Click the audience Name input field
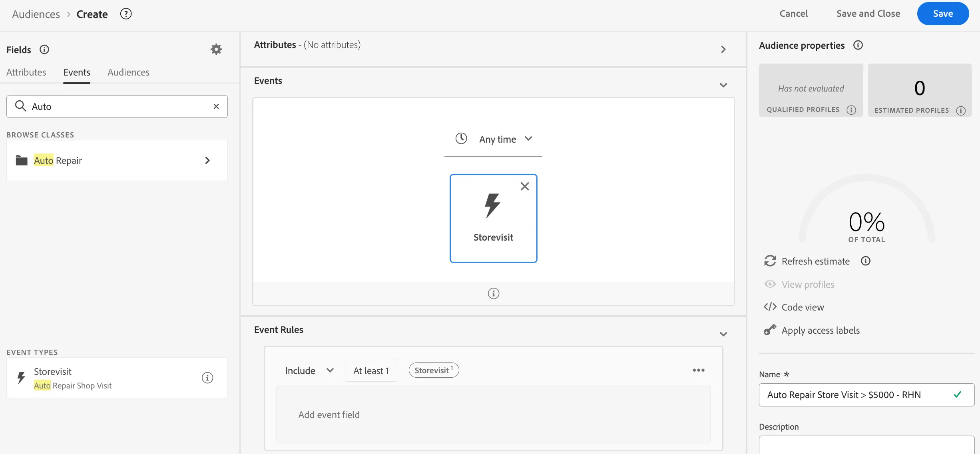 [866, 395]
